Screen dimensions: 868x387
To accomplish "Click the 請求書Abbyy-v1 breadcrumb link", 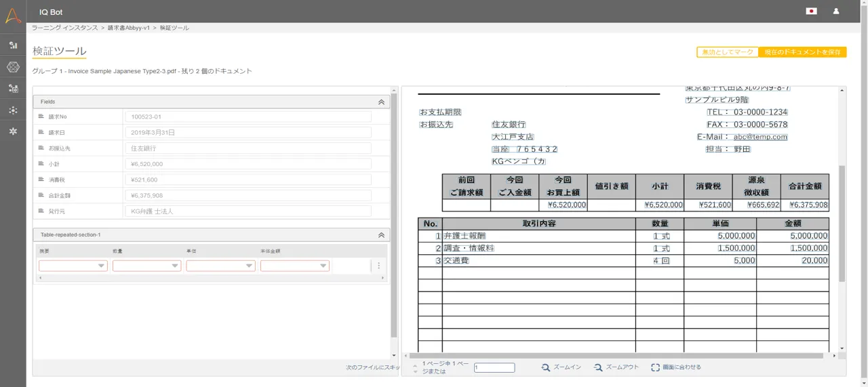I will pos(129,28).
